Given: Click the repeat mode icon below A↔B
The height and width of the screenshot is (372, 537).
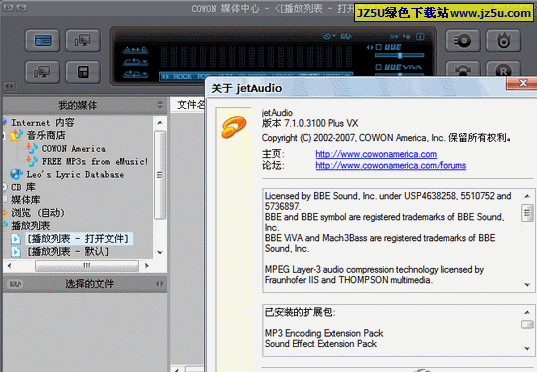Looking at the screenshot, I should [x=135, y=62].
